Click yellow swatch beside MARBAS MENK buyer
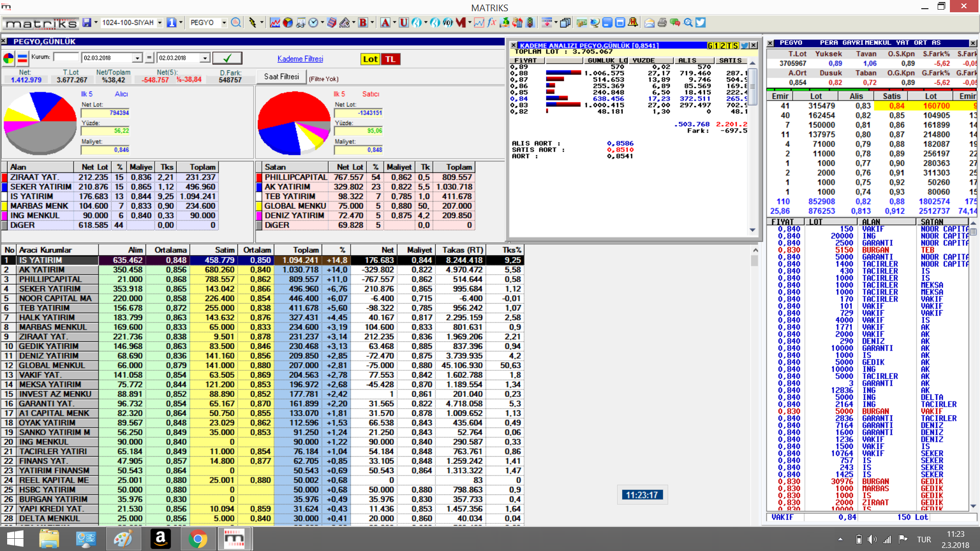 click(x=5, y=206)
